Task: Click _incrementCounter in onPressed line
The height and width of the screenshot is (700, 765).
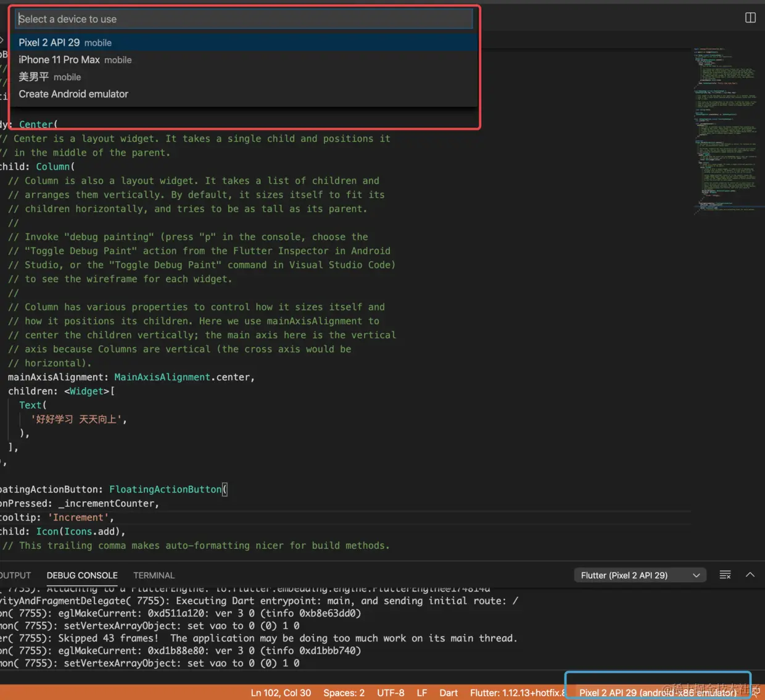Action: tap(105, 504)
